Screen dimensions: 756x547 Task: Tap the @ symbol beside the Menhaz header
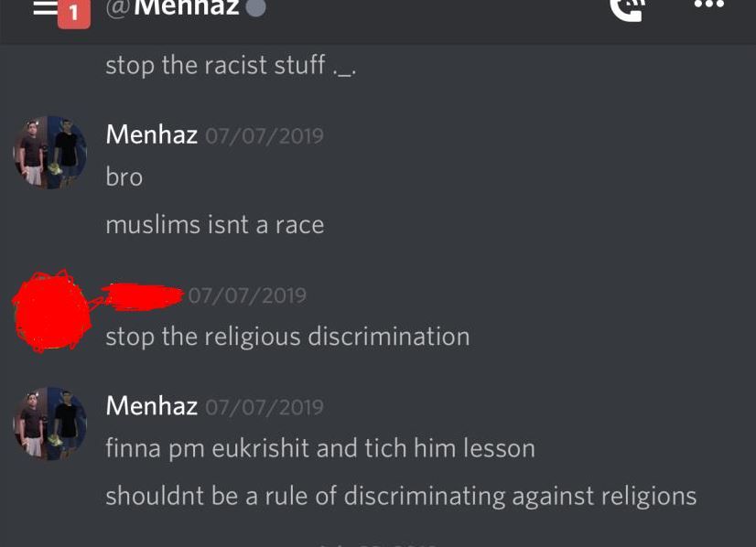point(117,8)
